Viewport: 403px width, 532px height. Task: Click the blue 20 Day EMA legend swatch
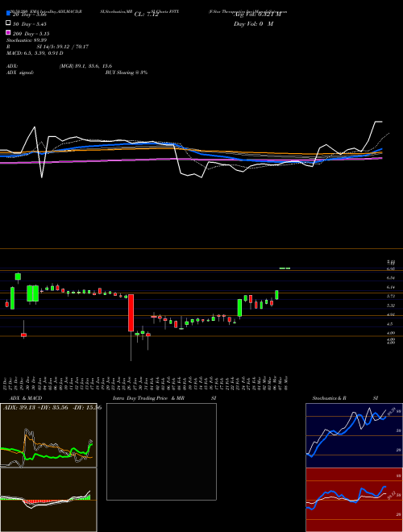tap(8, 14)
